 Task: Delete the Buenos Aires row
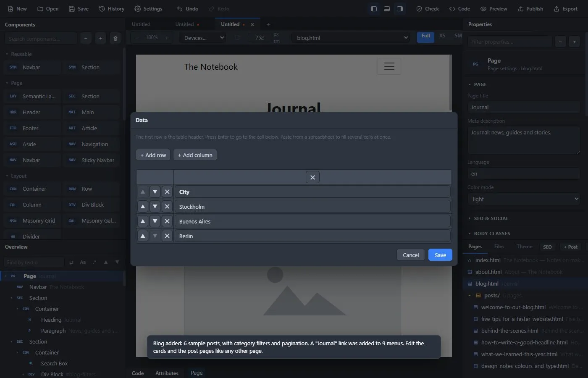pyautogui.click(x=167, y=221)
